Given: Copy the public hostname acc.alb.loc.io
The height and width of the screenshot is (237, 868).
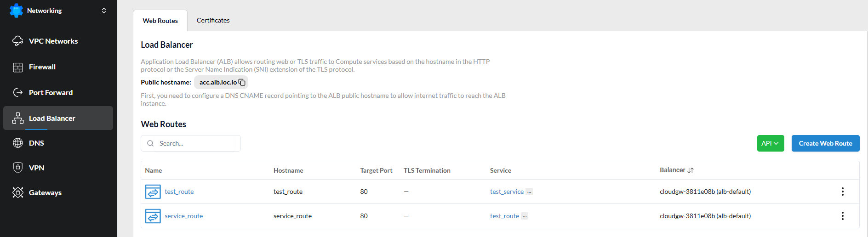Looking at the screenshot, I should (x=242, y=82).
